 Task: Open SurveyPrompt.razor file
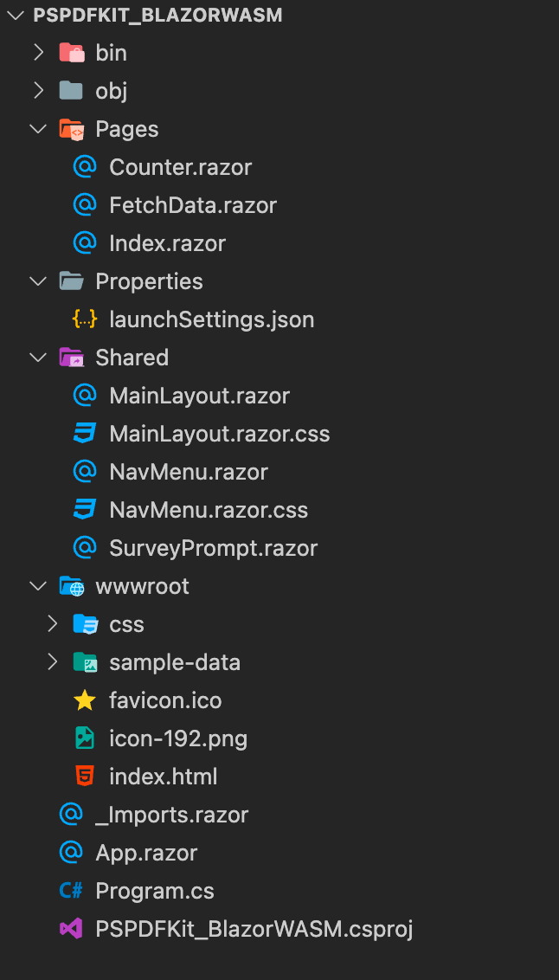tap(213, 548)
